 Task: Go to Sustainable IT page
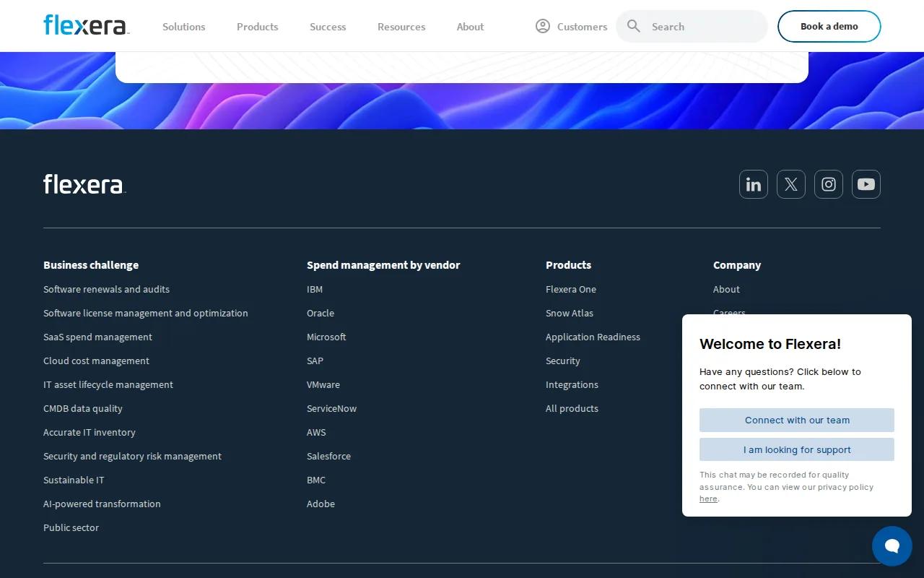tap(74, 480)
